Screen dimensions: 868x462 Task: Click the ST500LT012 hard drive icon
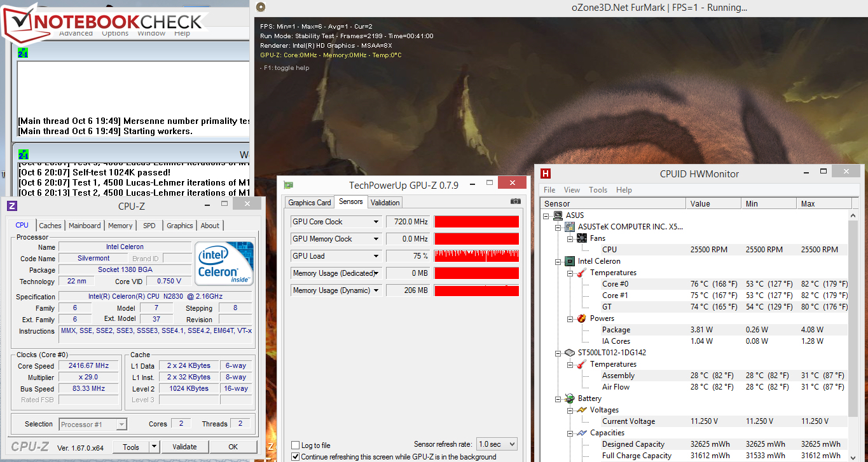click(x=570, y=353)
